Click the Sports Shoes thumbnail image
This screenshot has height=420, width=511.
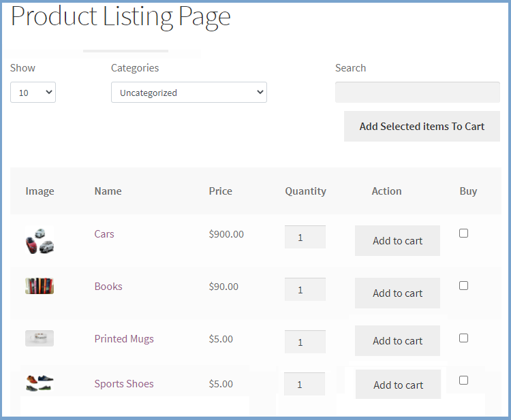40,383
